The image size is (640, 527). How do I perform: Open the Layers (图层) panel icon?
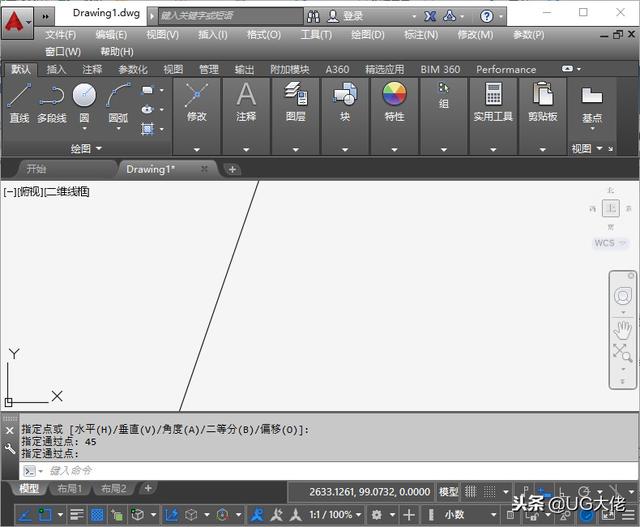click(295, 95)
